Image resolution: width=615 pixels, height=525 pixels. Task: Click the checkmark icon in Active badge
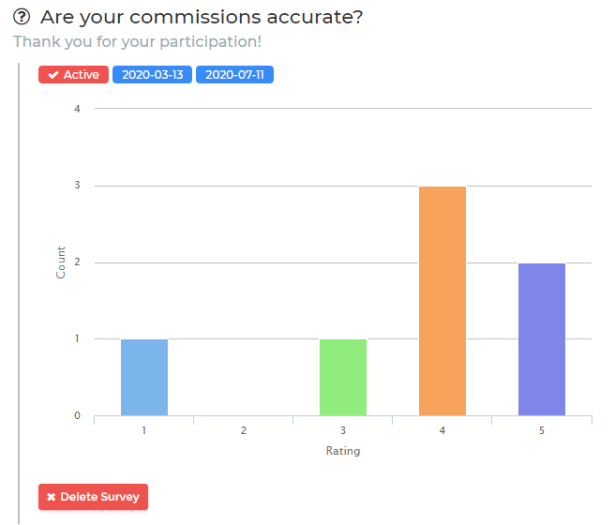tap(53, 75)
